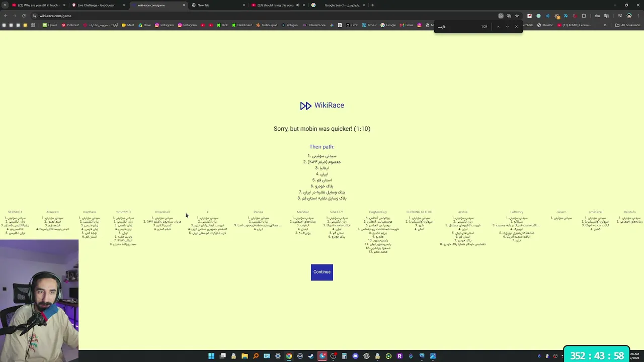Click the player name Parisa
This screenshot has width=644, height=362.
tap(258, 212)
